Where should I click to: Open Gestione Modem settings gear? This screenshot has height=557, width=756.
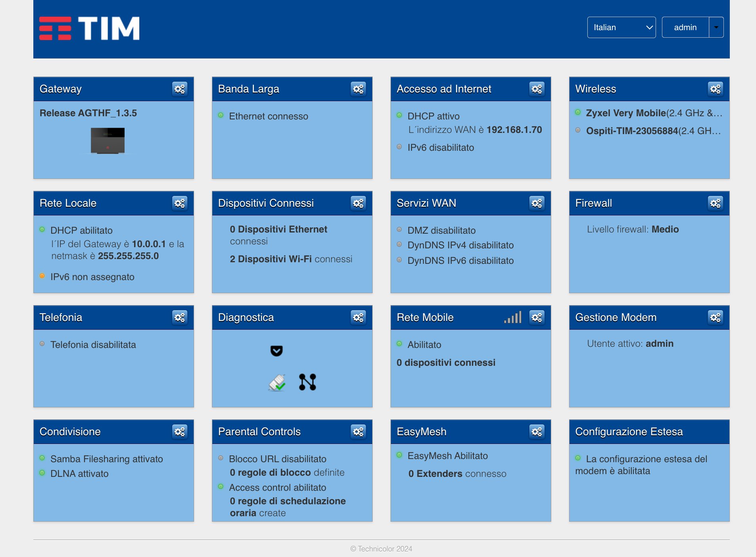716,317
